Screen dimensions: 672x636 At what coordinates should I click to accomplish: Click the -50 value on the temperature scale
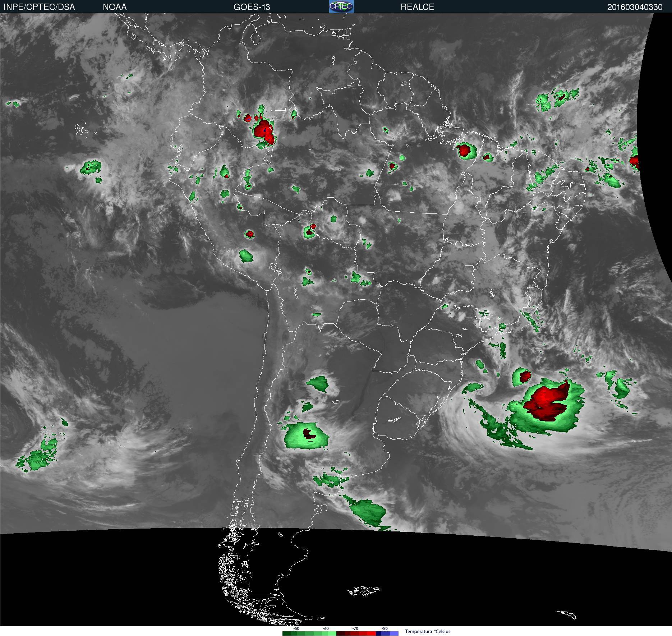click(296, 628)
